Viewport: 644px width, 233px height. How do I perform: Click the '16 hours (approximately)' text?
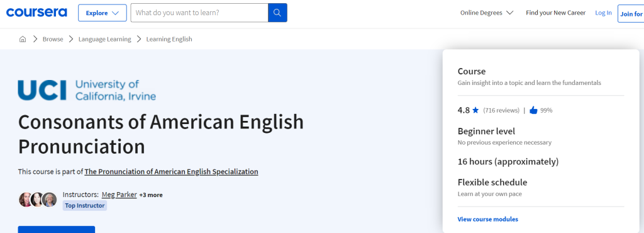coord(508,161)
